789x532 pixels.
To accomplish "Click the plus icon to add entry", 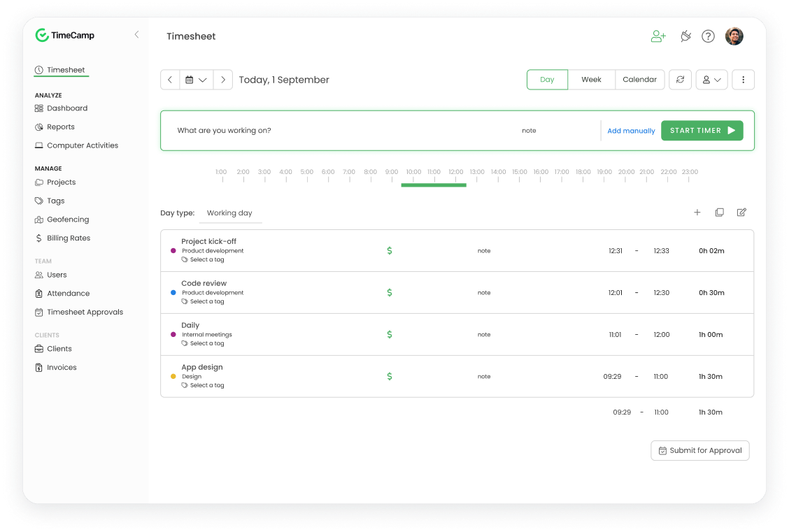I will 697,212.
